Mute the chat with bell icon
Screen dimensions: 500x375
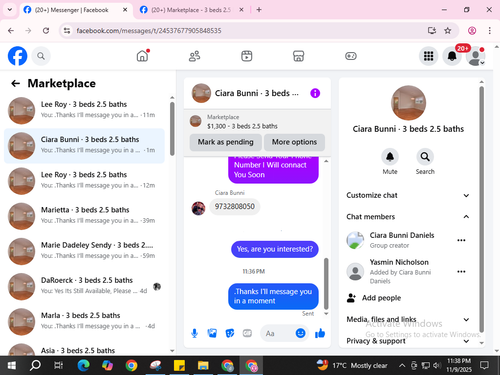(390, 157)
